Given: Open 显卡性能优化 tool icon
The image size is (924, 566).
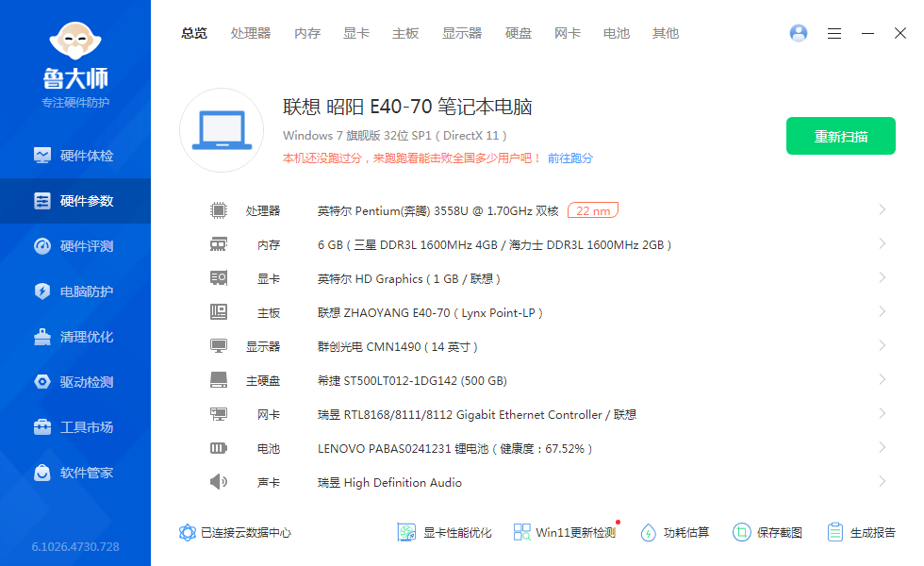Looking at the screenshot, I should pos(406,532).
